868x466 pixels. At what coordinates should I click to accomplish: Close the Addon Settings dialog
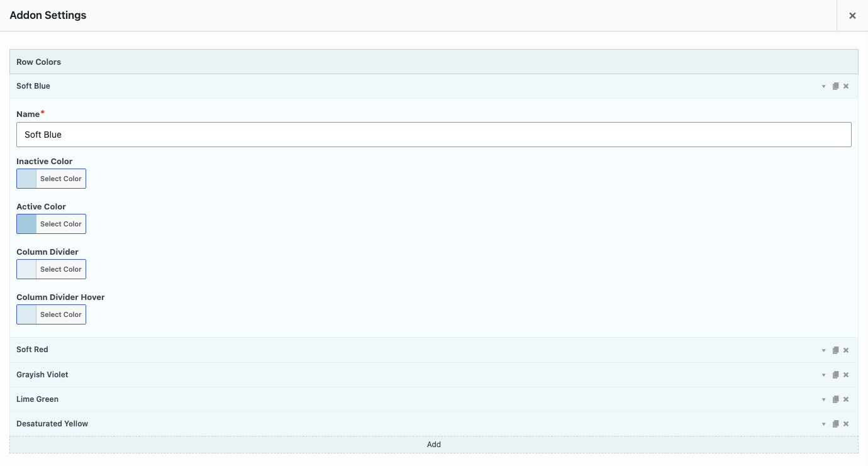[x=852, y=16]
